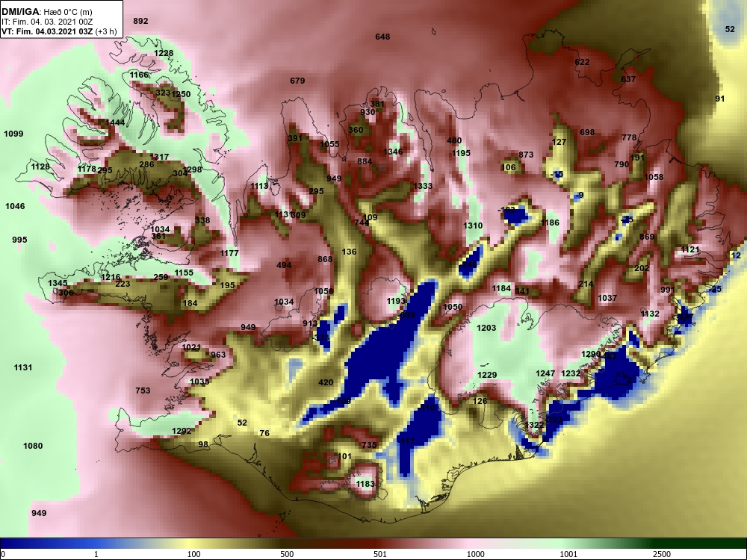Click the 494 value
747x560 pixels.
pyautogui.click(x=283, y=265)
